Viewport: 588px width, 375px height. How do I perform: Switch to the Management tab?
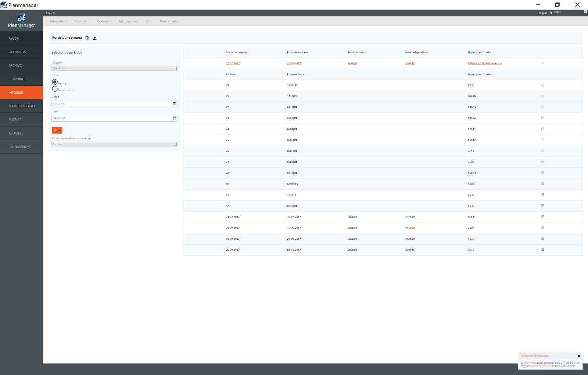coord(129,21)
